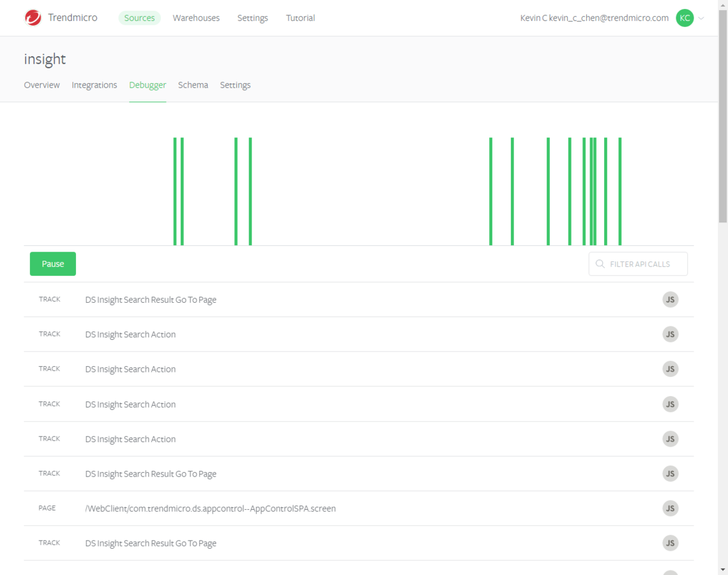Click the vertical scrollbar thumb
Screen dimensions: 728x575
click(723, 116)
